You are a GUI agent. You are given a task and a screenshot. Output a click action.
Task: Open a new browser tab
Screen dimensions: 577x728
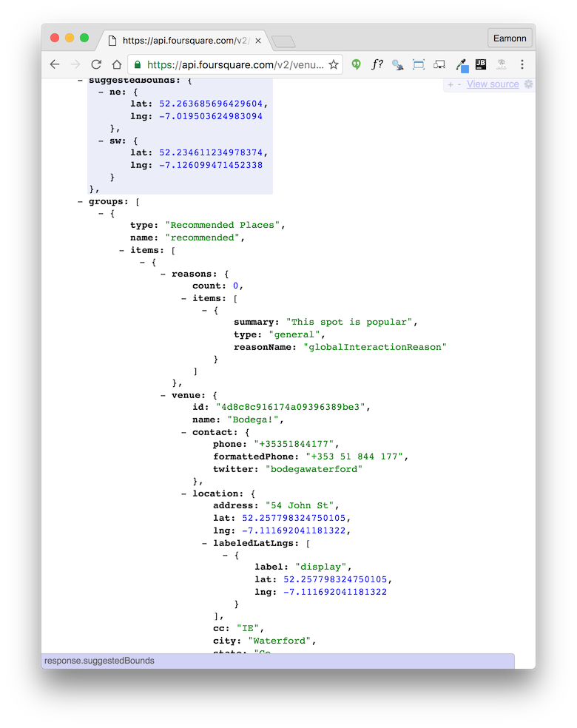283,41
